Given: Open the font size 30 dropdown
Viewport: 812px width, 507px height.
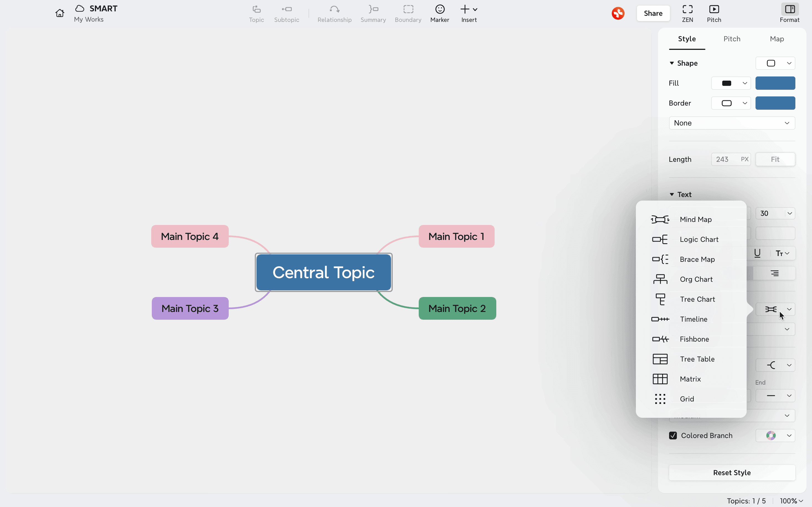Looking at the screenshot, I should 775,213.
